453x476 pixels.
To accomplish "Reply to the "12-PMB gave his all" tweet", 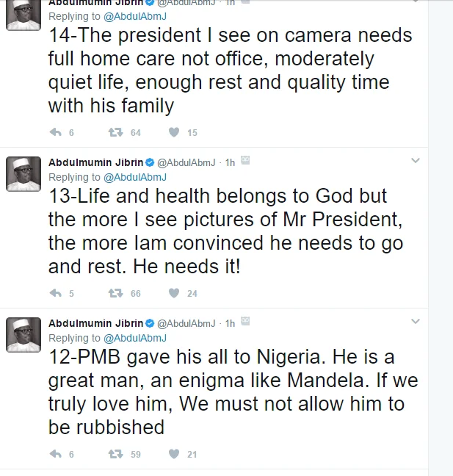I will (55, 454).
